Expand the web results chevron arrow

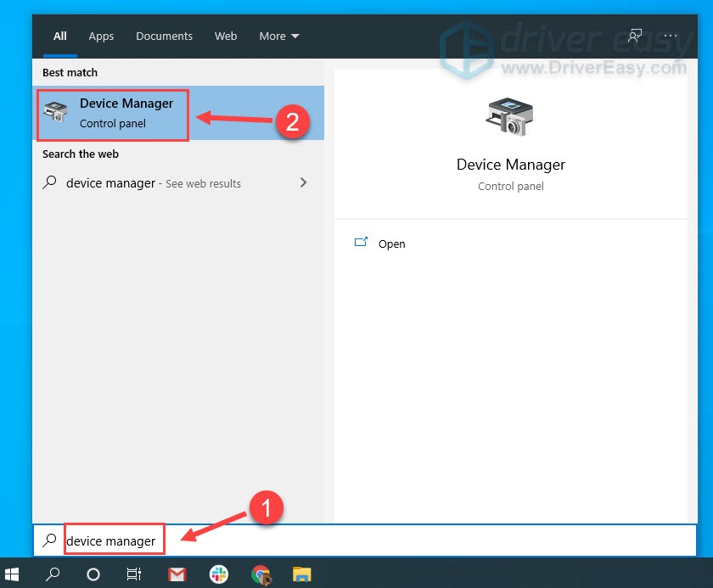click(x=304, y=182)
